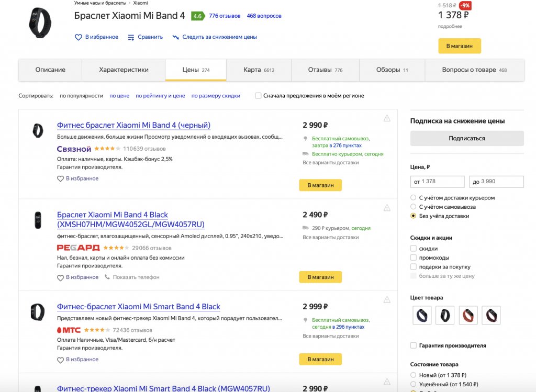This screenshot has width=536, height=392.
Task: Open Все варианты доставки for Связной offer
Action: pyautogui.click(x=331, y=163)
